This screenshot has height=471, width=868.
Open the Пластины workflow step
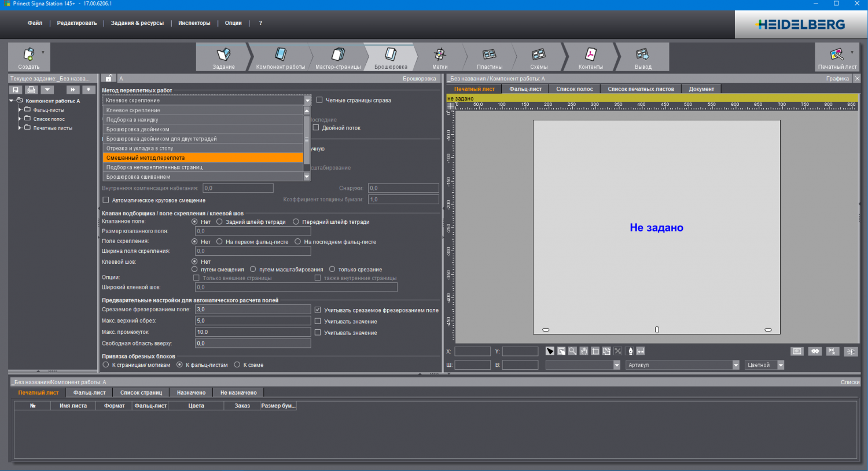[x=489, y=55]
